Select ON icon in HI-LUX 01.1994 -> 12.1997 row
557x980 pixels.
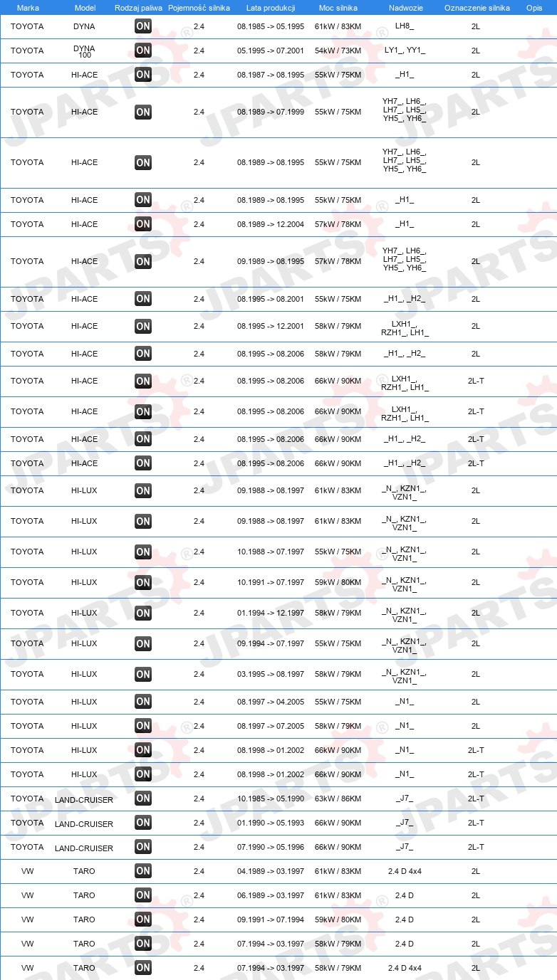point(143,613)
